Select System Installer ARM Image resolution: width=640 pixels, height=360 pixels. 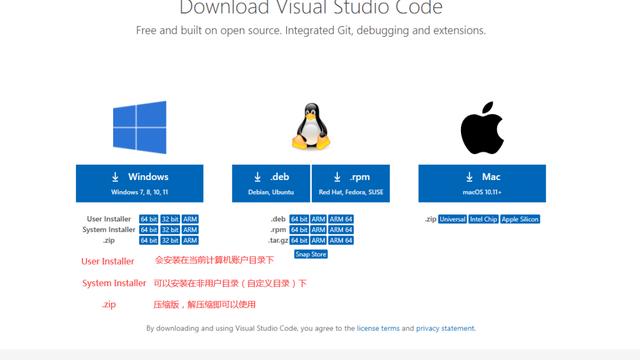pyautogui.click(x=190, y=230)
